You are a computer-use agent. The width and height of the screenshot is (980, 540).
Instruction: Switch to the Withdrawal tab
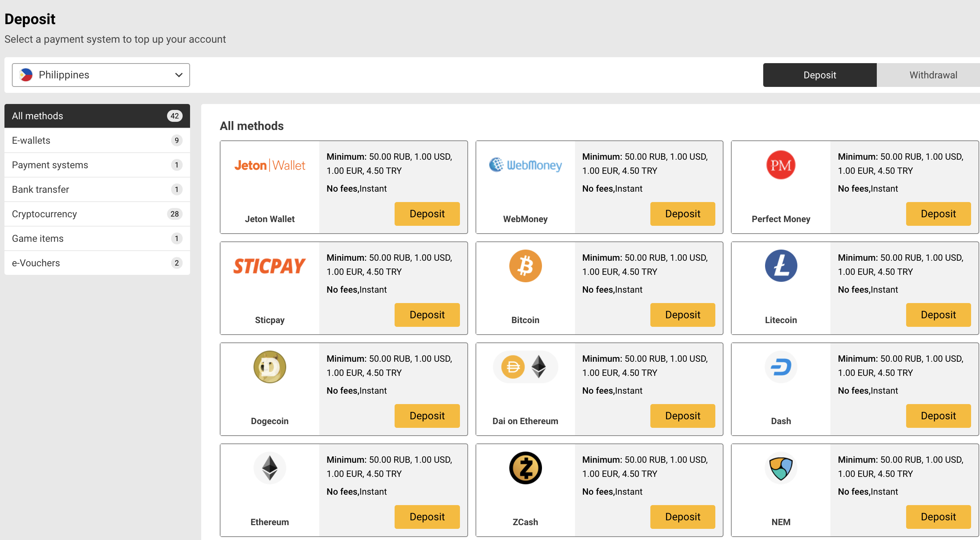[932, 75]
